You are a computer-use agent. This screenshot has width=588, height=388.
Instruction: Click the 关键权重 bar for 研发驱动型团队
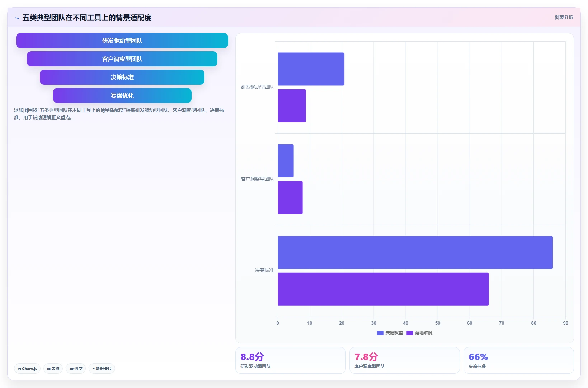311,69
